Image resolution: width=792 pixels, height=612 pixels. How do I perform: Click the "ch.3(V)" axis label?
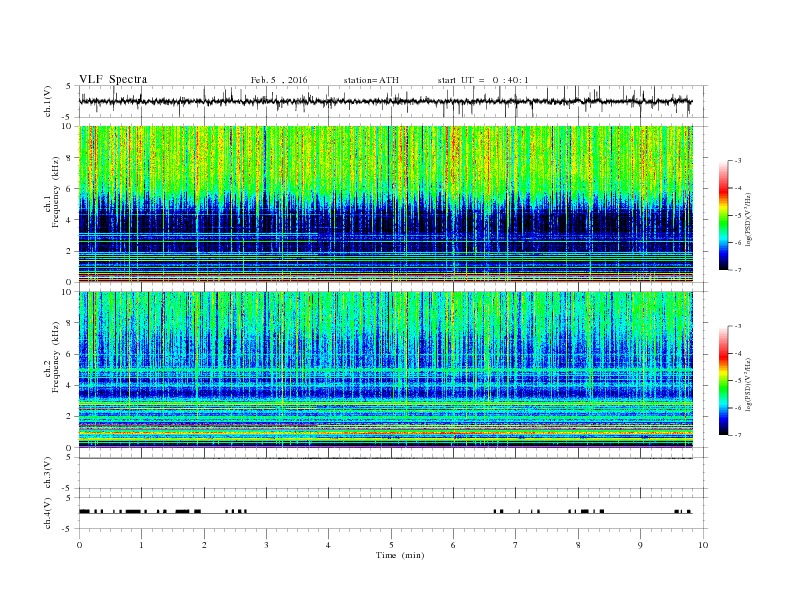pyautogui.click(x=48, y=474)
